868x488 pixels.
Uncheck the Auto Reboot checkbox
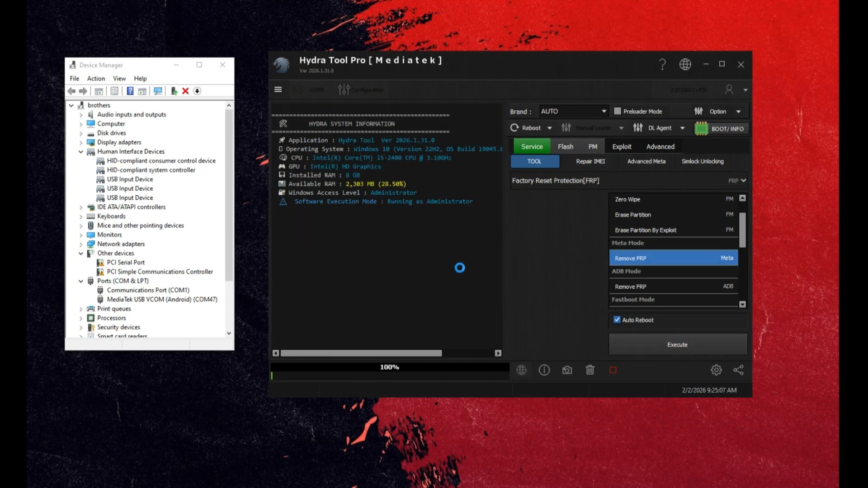617,319
